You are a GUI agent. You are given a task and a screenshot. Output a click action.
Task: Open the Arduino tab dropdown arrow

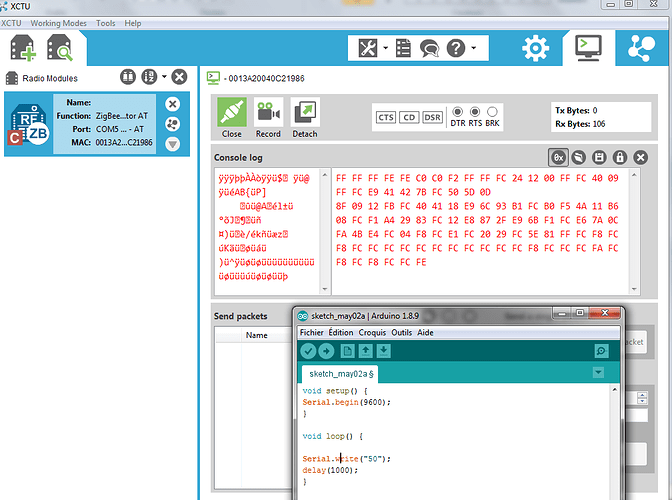(598, 372)
